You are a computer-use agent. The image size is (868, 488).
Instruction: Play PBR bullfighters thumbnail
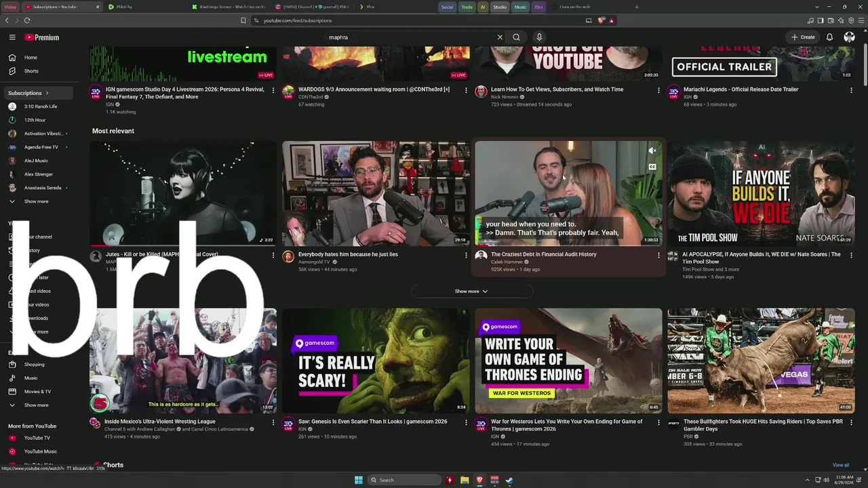click(x=761, y=361)
